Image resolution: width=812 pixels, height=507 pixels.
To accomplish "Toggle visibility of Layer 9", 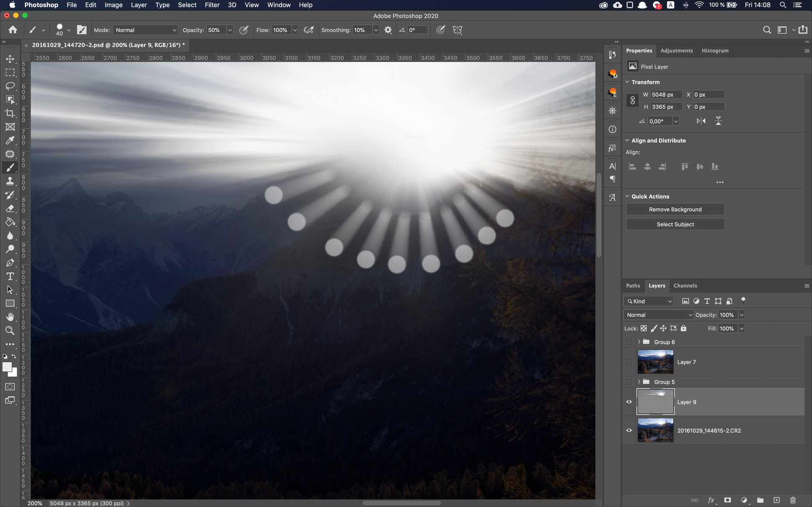I will pyautogui.click(x=629, y=402).
